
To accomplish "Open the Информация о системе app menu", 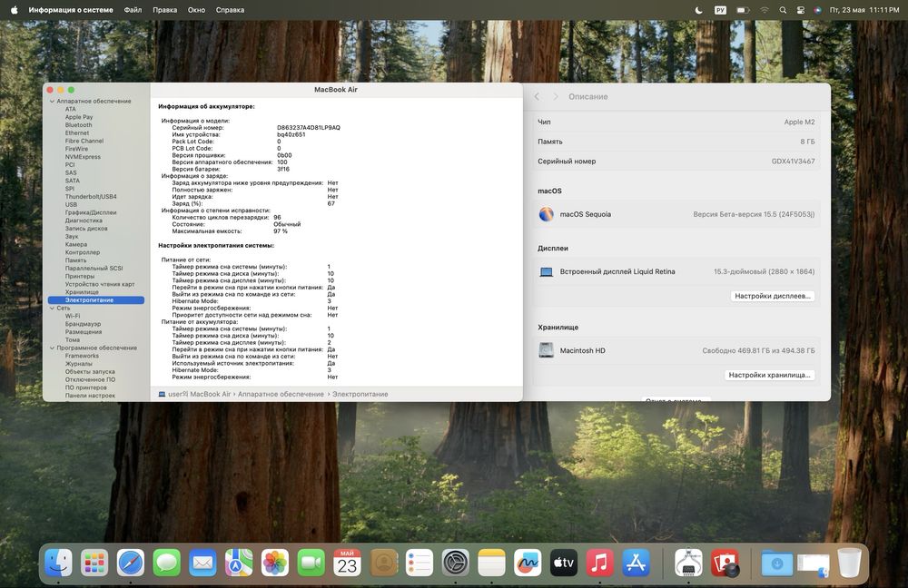I will [71, 10].
